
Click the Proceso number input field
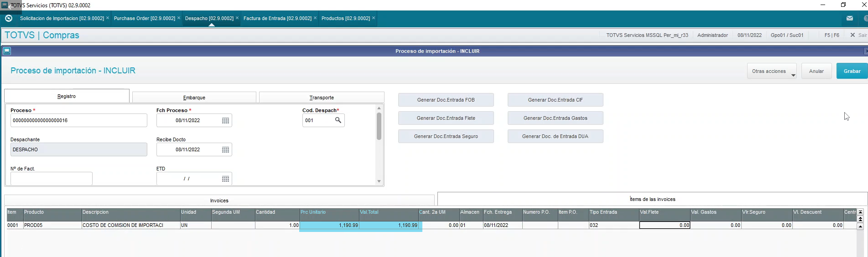(79, 120)
